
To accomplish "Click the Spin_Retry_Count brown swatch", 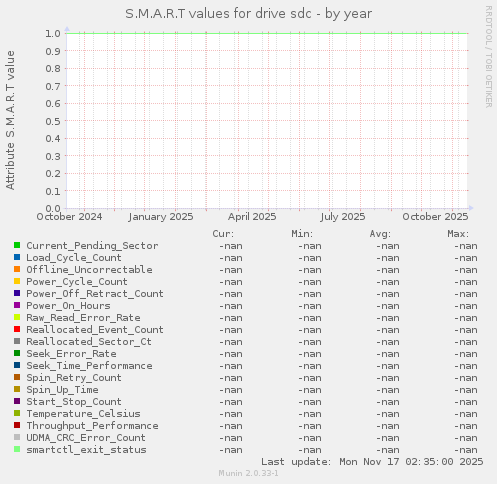I will [17, 377].
